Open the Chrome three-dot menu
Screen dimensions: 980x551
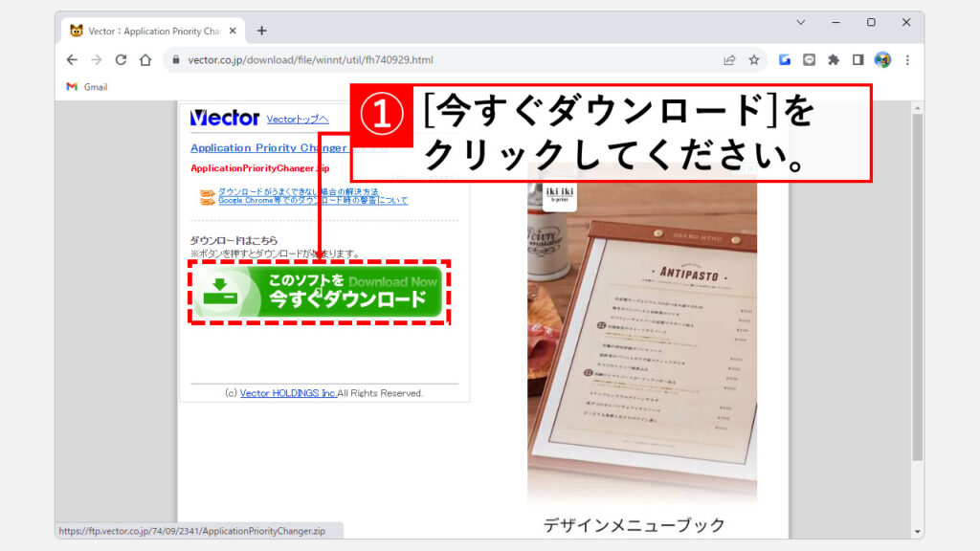tap(907, 60)
